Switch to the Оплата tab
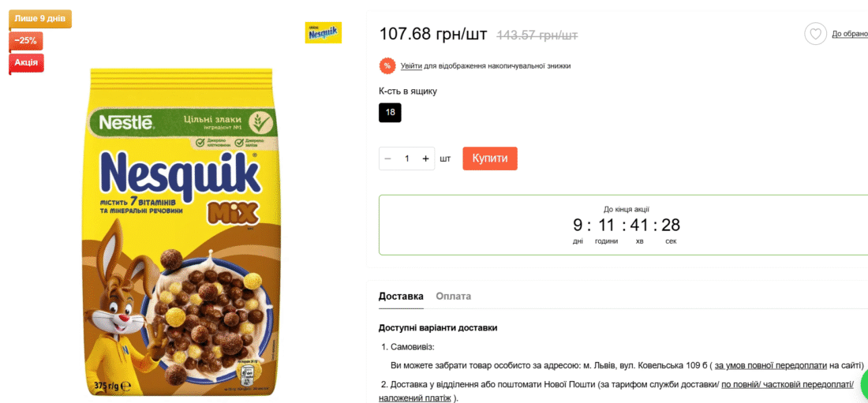 pos(454,297)
